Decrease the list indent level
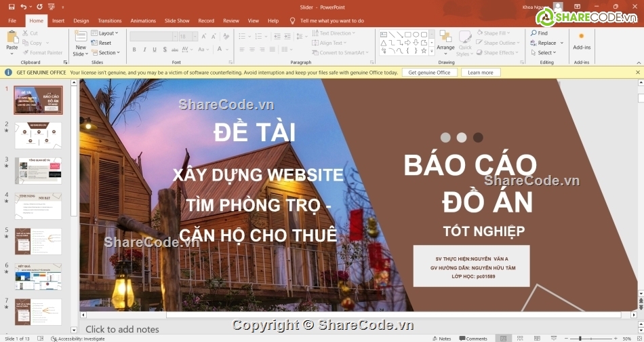This screenshot has height=342, width=644. (277, 36)
